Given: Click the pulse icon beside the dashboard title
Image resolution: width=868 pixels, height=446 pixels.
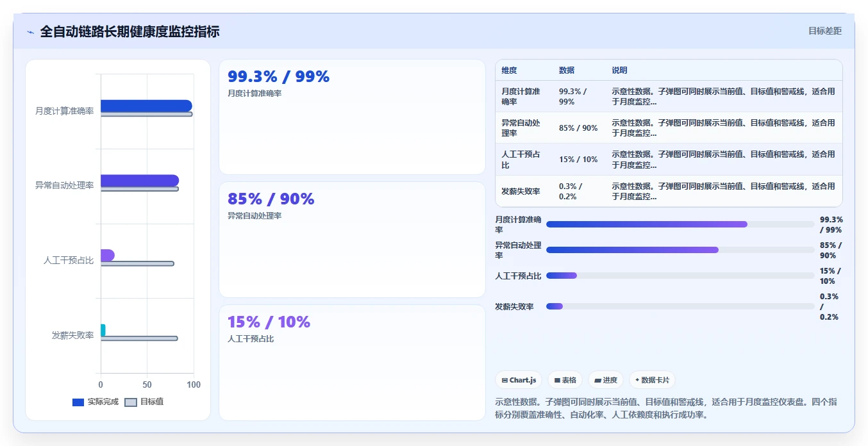Looking at the screenshot, I should pyautogui.click(x=30, y=32).
